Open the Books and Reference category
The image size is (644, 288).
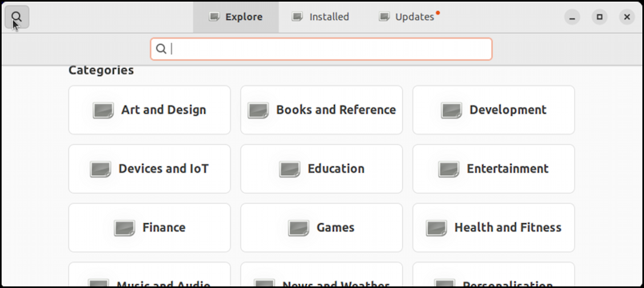(x=321, y=110)
